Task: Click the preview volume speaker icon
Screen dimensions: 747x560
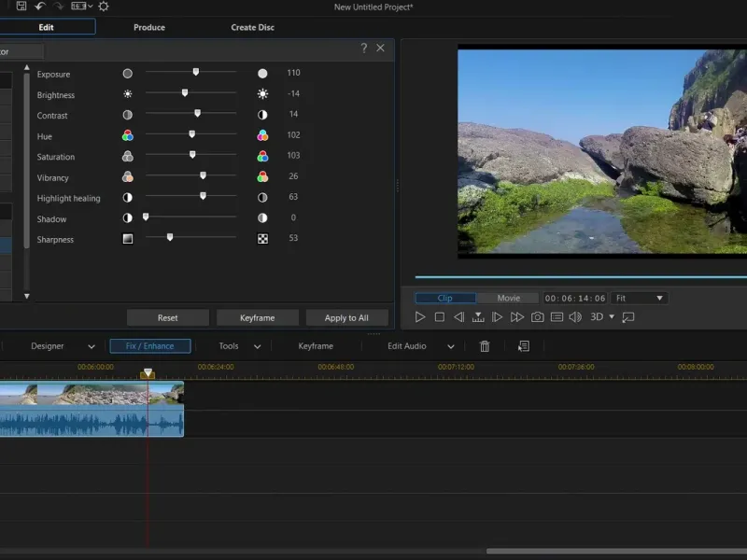Action: point(575,317)
